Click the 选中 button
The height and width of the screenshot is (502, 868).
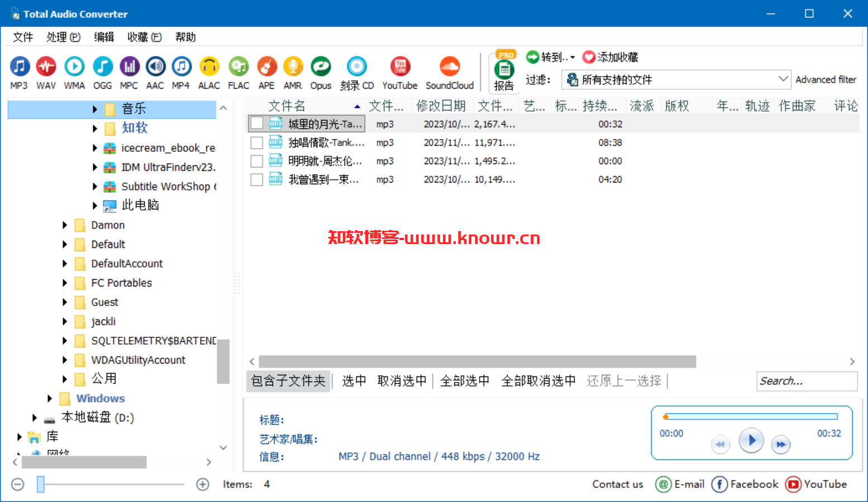pos(354,381)
